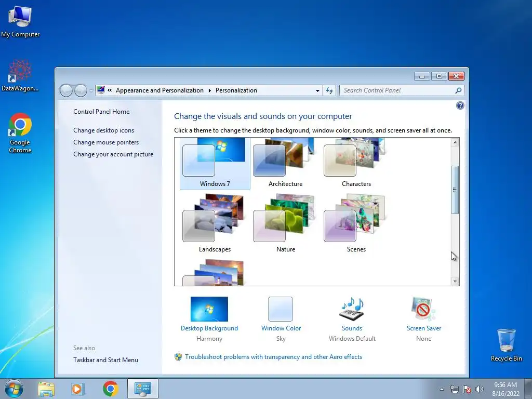Screen dimensions: 532x399
Task: Select the Nature theme
Action: 285,223
